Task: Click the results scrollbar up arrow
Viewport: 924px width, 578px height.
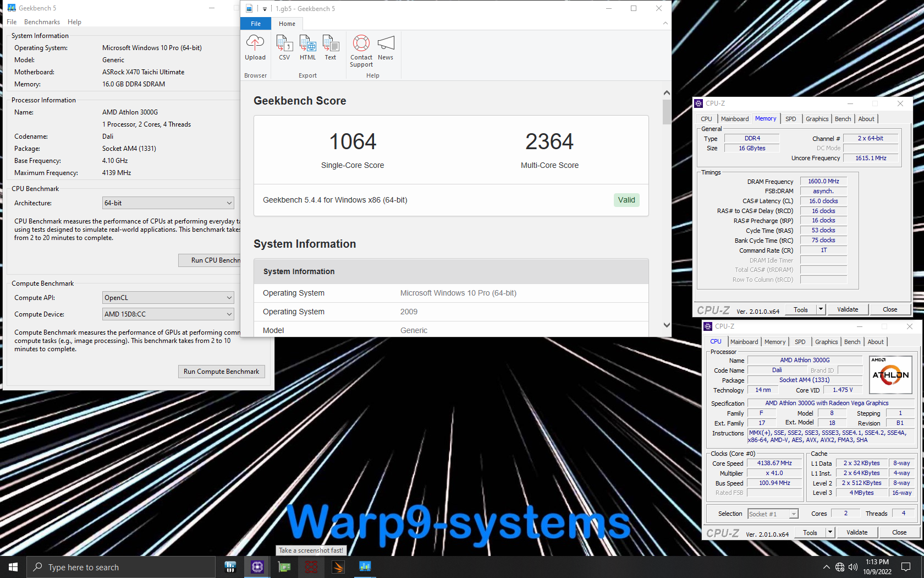Action: (x=667, y=93)
